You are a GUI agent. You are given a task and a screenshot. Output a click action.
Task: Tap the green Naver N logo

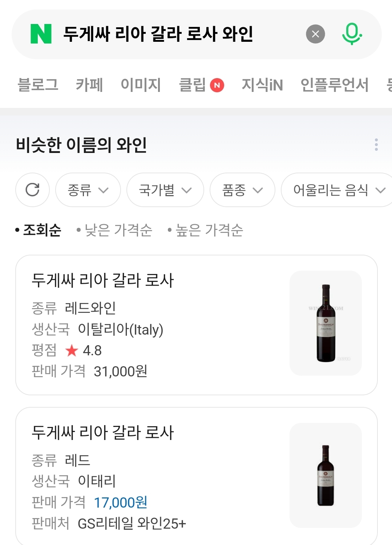click(x=41, y=34)
